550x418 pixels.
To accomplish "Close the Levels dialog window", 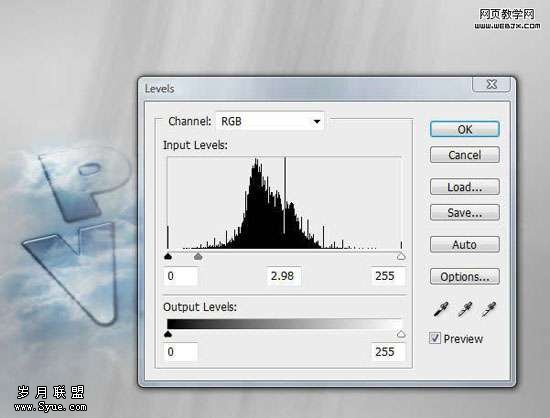I will pyautogui.click(x=492, y=84).
